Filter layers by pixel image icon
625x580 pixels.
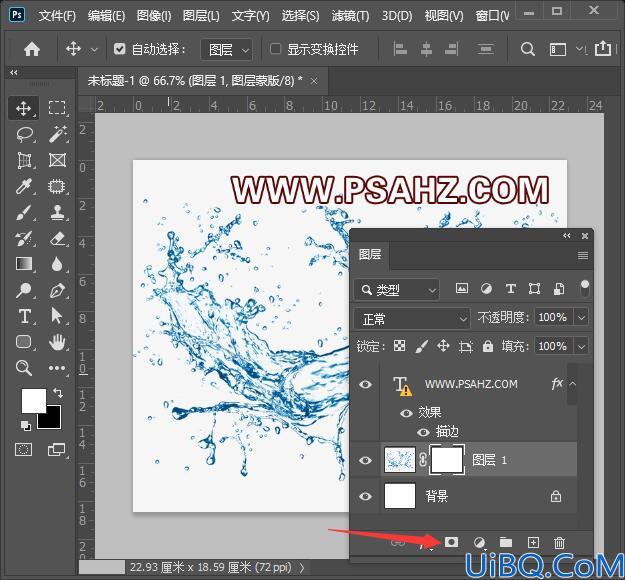point(462,288)
